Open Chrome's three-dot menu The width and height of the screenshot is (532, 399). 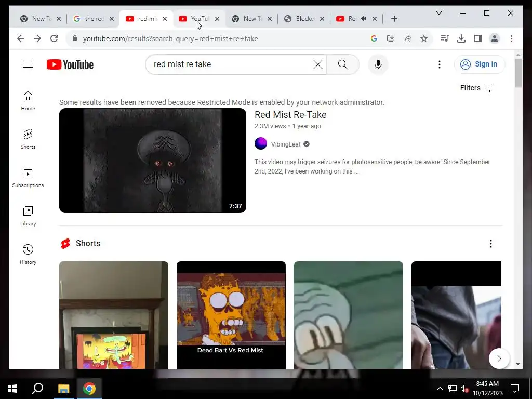(511, 38)
